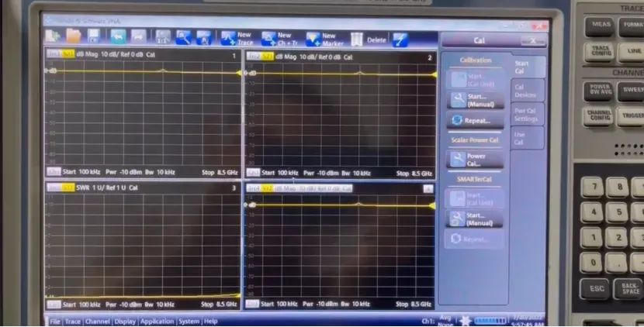Viewport: 644px width, 327px height.
Task: Click the diagram number 3 label
Action: click(x=234, y=188)
